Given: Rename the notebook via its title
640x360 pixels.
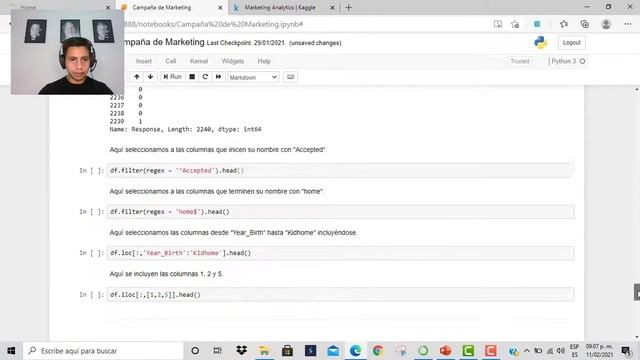Looking at the screenshot, I should pos(163,42).
